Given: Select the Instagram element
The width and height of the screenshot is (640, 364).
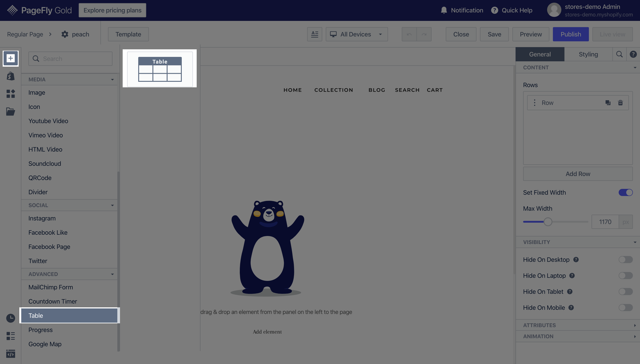Looking at the screenshot, I should tap(69, 218).
